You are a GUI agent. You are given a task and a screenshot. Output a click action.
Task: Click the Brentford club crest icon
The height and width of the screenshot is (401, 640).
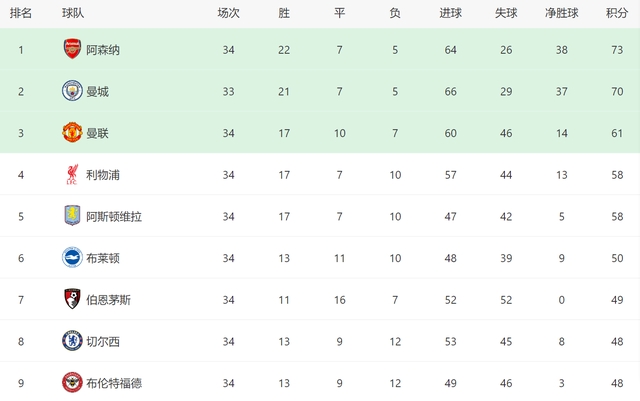tap(72, 383)
